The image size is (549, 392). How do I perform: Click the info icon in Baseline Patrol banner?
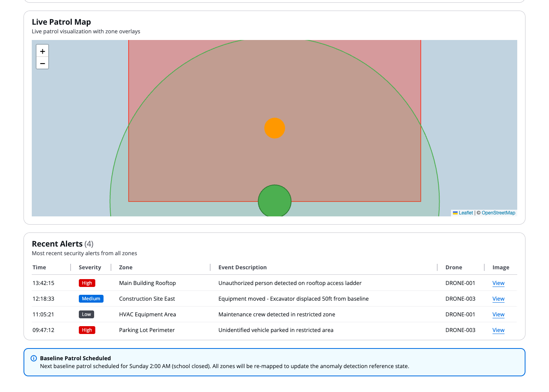(33, 358)
